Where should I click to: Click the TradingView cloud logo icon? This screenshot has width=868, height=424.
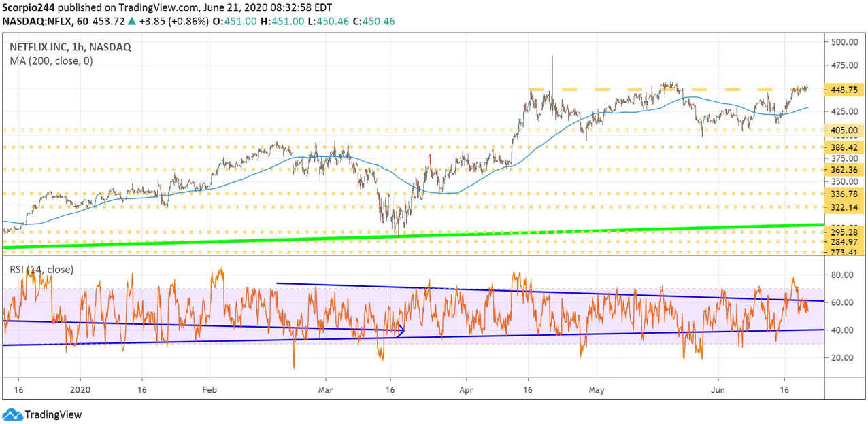12,414
